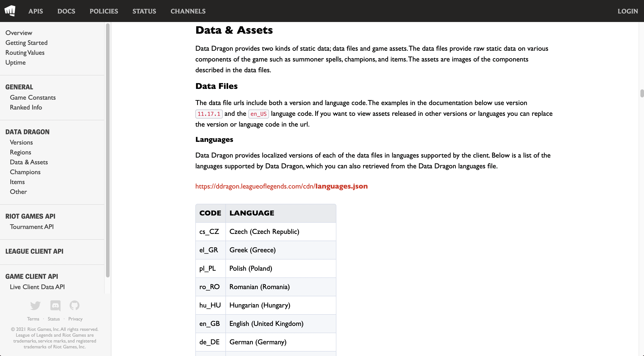Viewport: 644px width, 356px height.
Task: Click the main page scrollbar thumb
Action: point(642,93)
